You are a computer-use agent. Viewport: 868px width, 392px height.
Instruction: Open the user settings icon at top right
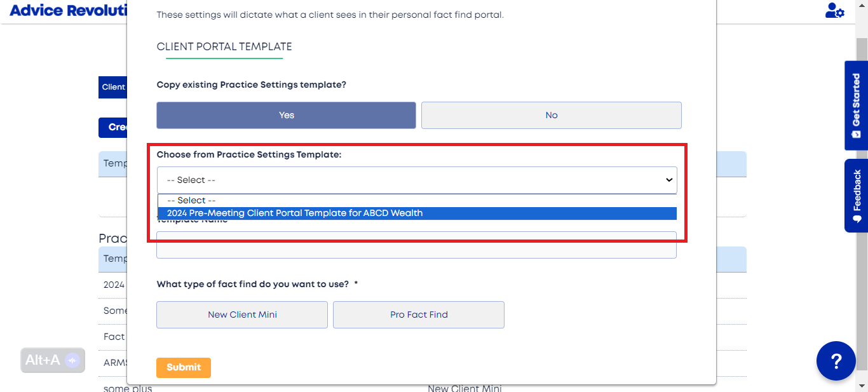[834, 11]
